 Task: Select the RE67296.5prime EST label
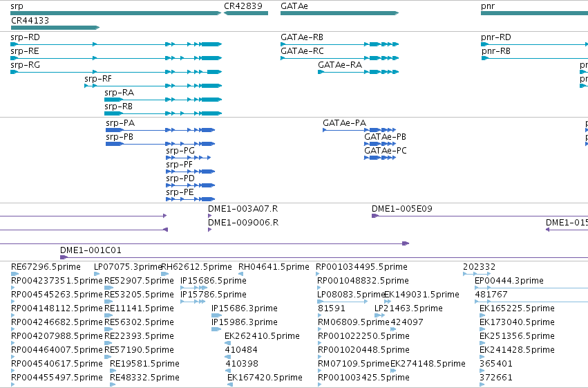(x=46, y=267)
